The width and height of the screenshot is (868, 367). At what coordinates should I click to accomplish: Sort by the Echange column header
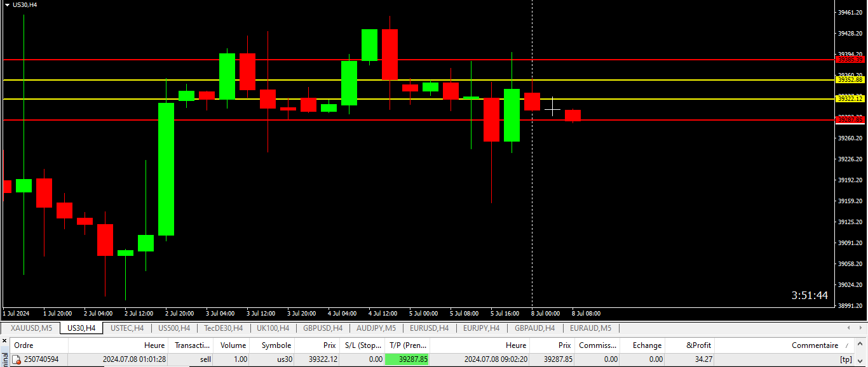pos(643,345)
